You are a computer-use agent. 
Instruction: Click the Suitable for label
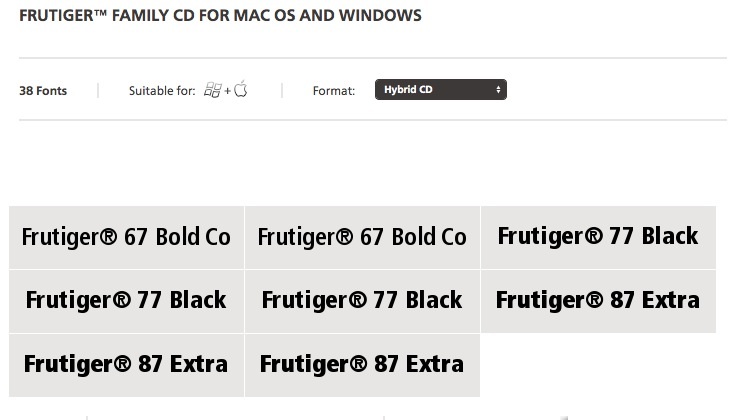(162, 91)
